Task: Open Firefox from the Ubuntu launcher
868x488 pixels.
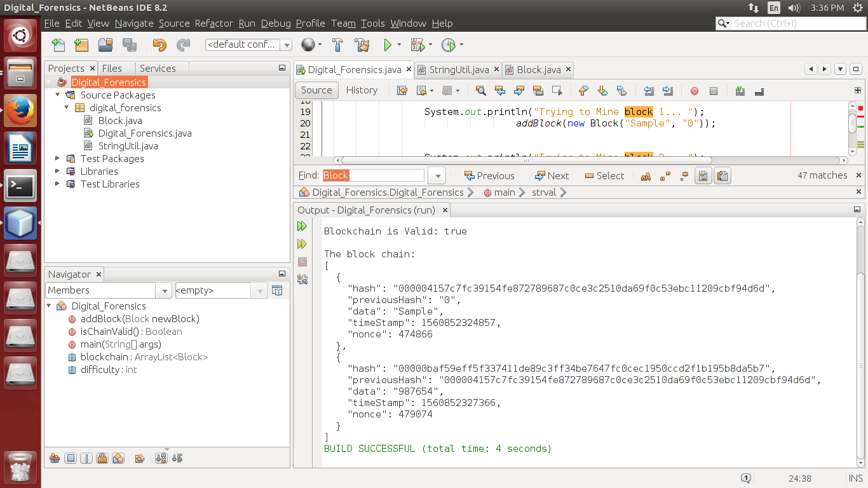Action: (20, 111)
